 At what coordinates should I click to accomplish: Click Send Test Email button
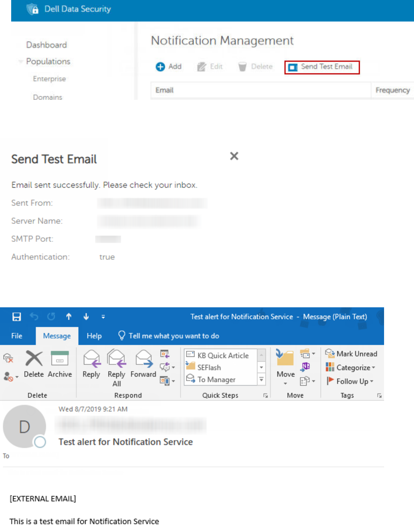322,67
